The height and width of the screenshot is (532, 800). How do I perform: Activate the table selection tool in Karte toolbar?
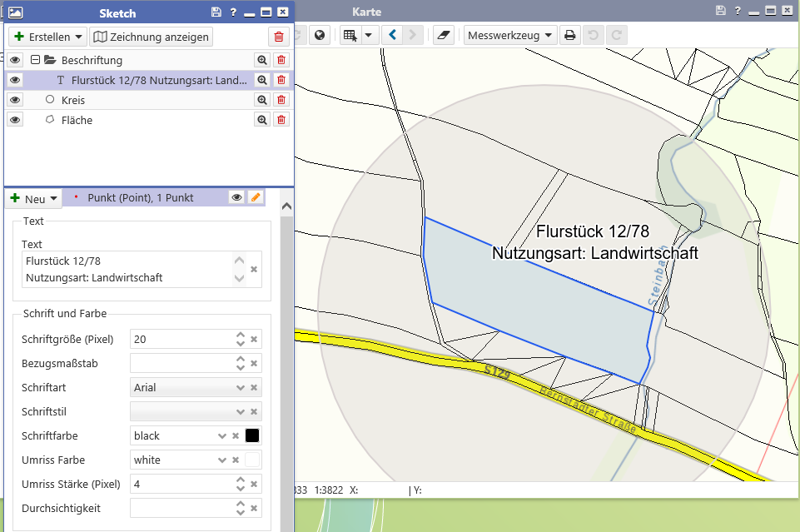(x=350, y=35)
